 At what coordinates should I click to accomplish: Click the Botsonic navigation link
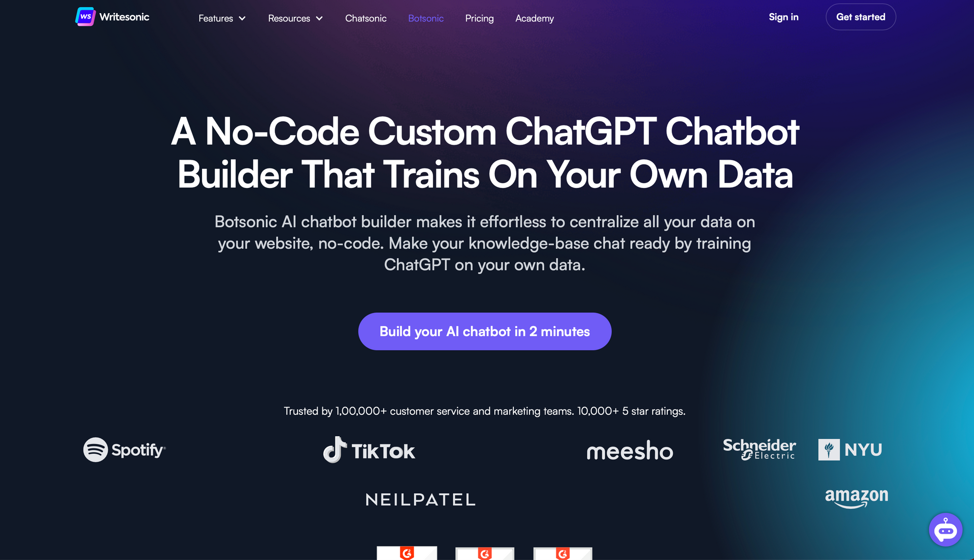(x=426, y=18)
